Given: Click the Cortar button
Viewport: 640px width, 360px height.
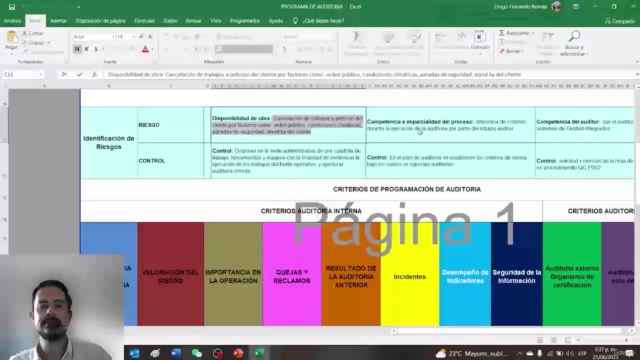Looking at the screenshot, I should (x=33, y=33).
